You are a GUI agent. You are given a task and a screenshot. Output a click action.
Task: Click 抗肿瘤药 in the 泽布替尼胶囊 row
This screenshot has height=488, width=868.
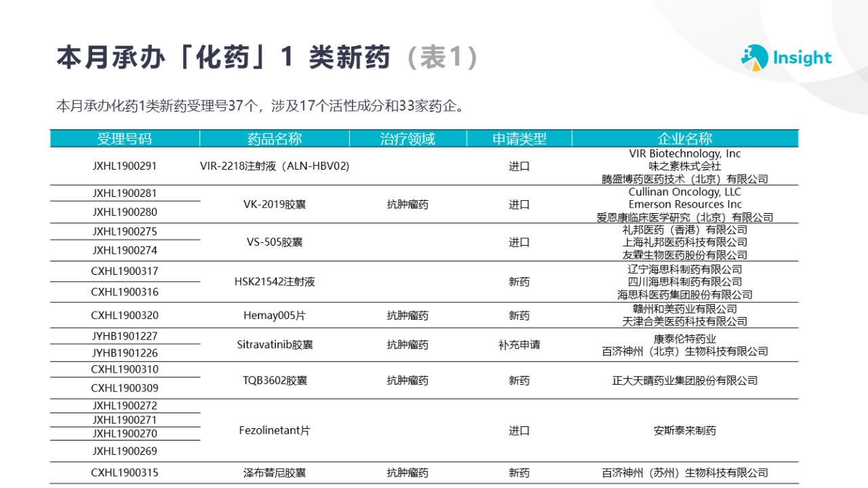pyautogui.click(x=408, y=473)
